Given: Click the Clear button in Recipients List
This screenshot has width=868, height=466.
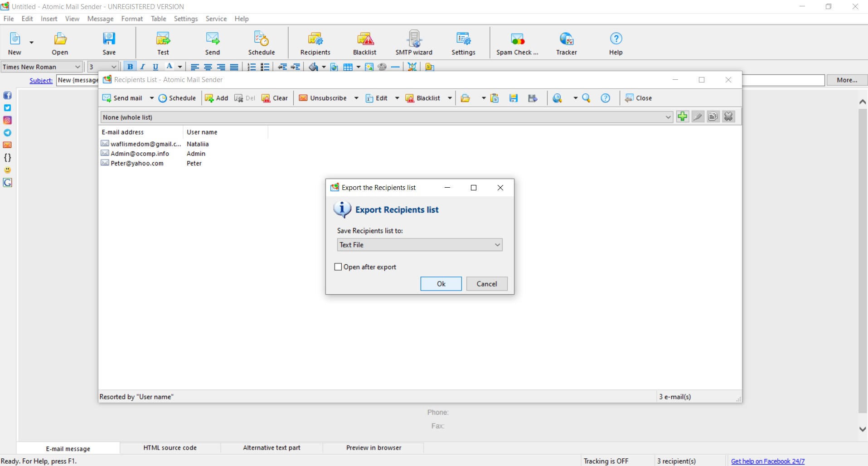Looking at the screenshot, I should pos(275,98).
